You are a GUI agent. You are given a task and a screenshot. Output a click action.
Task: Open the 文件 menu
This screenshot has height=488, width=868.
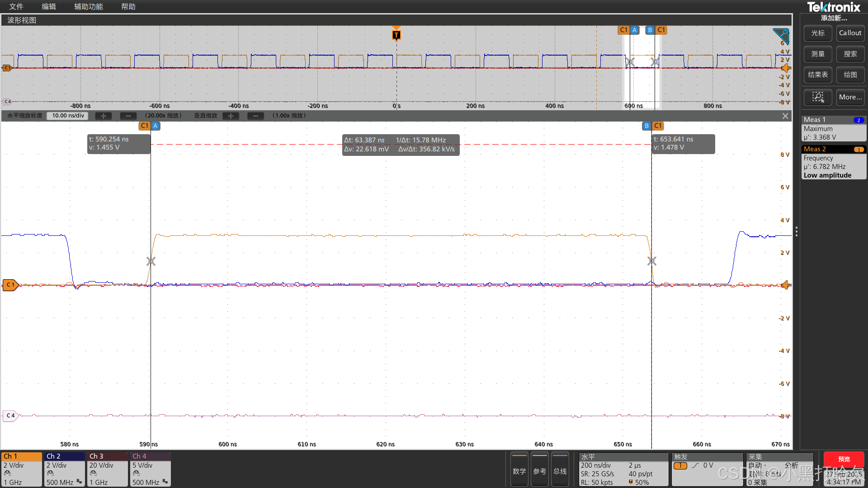pyautogui.click(x=16, y=7)
